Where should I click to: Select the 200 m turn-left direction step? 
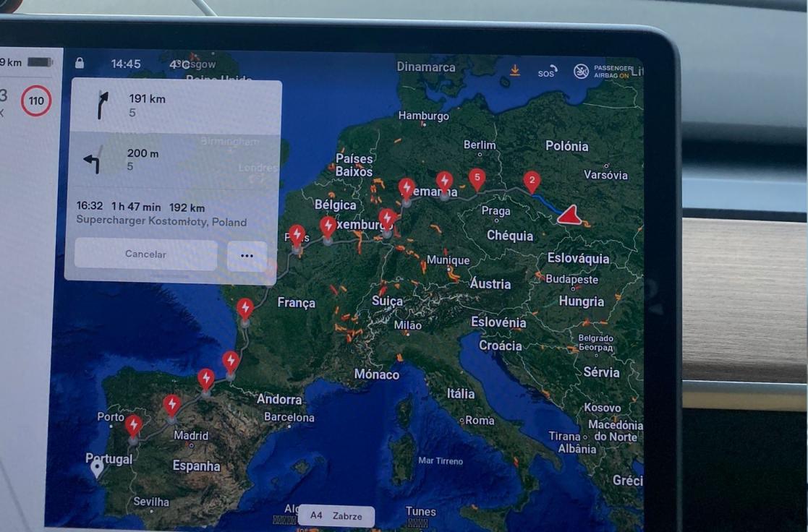tap(176, 160)
